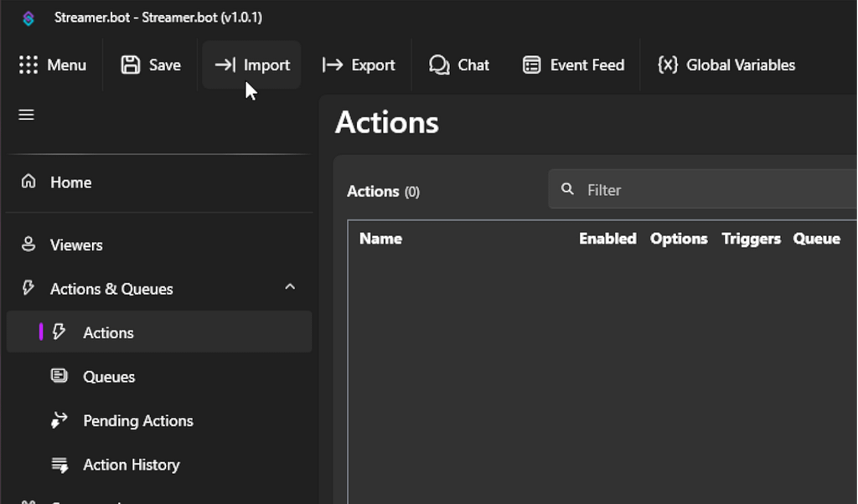
Task: Open the Chat window
Action: pos(459,65)
